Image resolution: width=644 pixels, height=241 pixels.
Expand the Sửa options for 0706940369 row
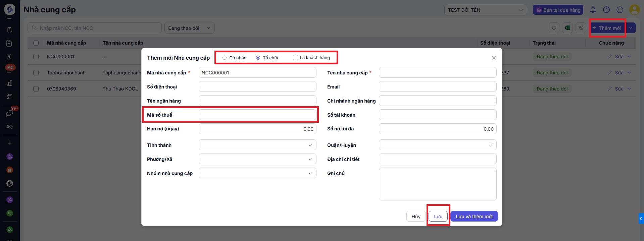629,89
